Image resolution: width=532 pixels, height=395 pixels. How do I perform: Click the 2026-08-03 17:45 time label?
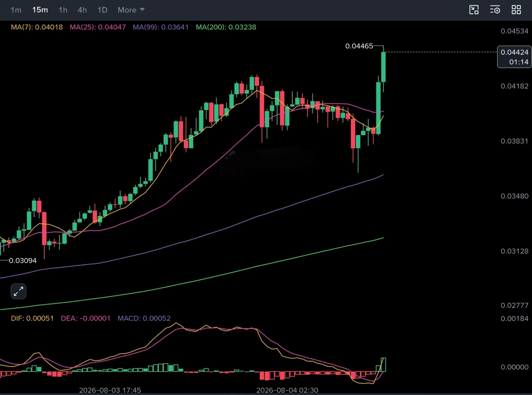tap(110, 390)
